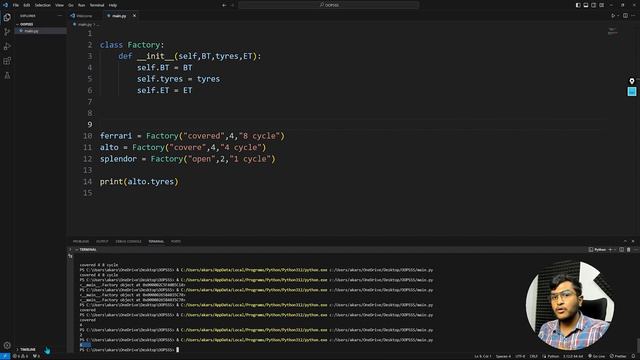Open the Source Control view
The height and width of the screenshot is (360, 640).
point(7,32)
